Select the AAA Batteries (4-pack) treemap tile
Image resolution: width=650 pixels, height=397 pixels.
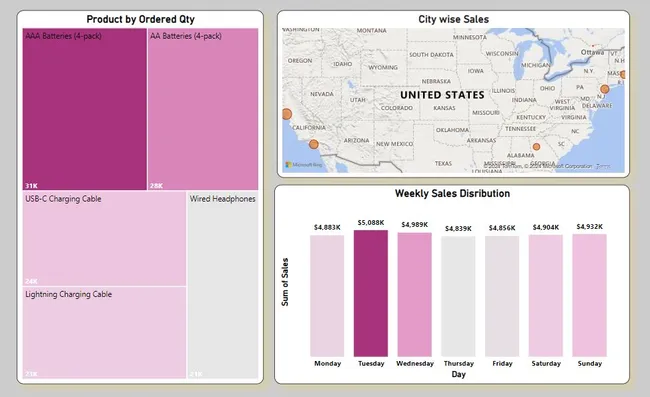[x=85, y=109]
